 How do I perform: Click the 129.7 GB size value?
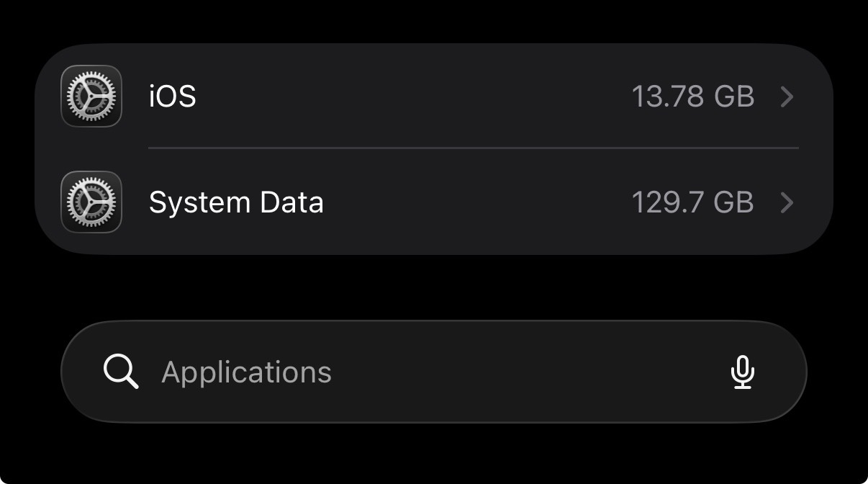(692, 202)
